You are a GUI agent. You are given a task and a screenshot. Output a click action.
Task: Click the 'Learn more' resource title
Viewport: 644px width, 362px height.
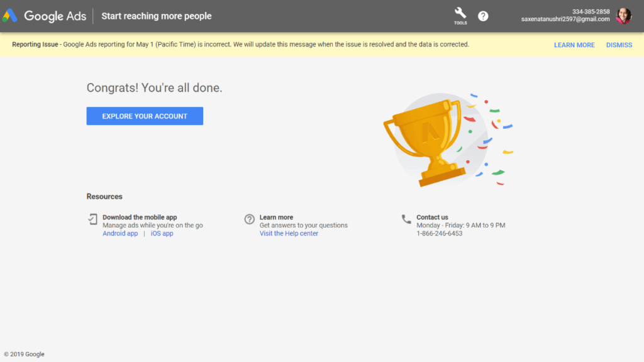point(277,217)
